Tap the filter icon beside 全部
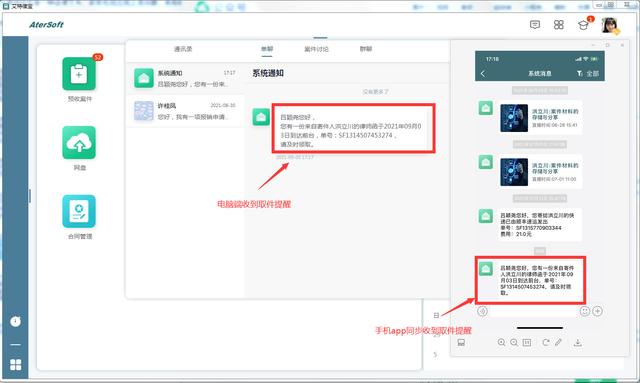 click(580, 73)
